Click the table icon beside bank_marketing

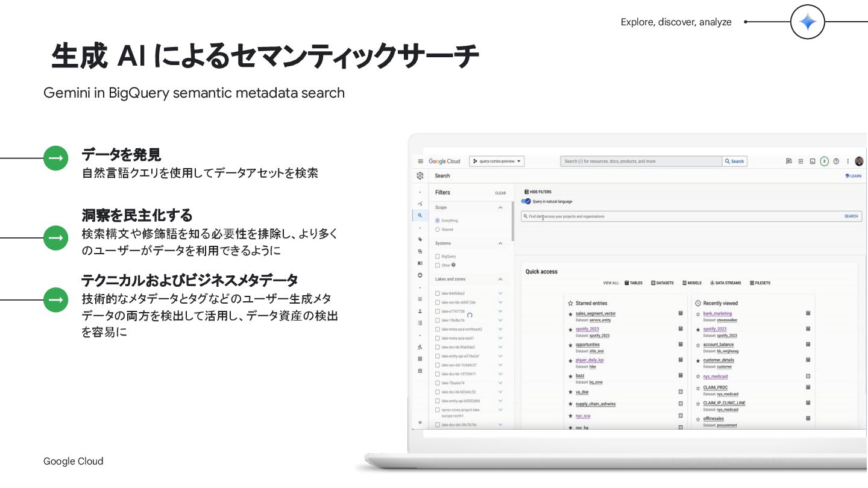pos(808,313)
